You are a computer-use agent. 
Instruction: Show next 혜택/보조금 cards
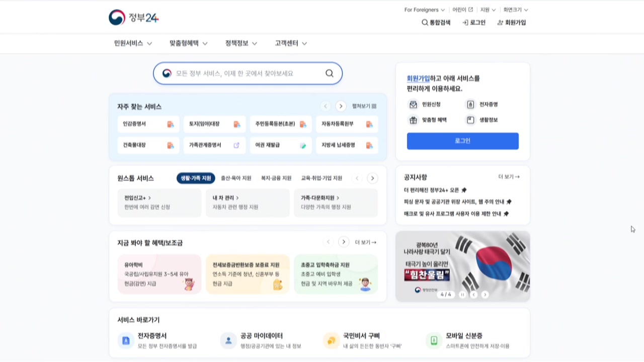[344, 242]
